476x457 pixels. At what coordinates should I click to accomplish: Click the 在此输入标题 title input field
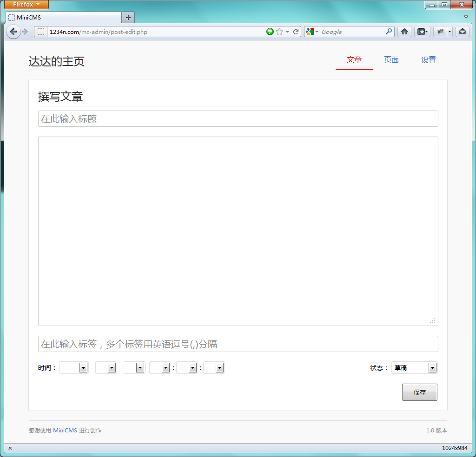click(238, 119)
